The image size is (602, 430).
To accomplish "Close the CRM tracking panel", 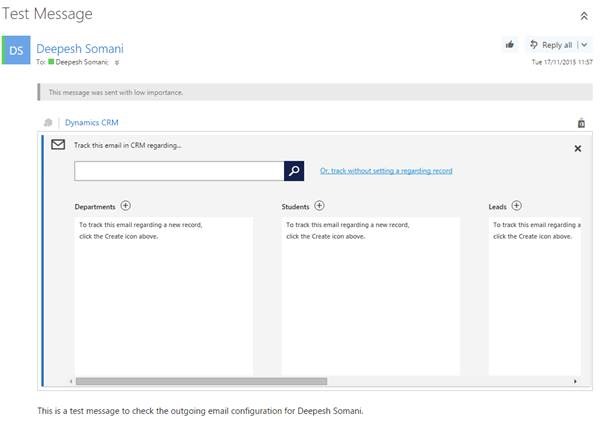I will 577,148.
